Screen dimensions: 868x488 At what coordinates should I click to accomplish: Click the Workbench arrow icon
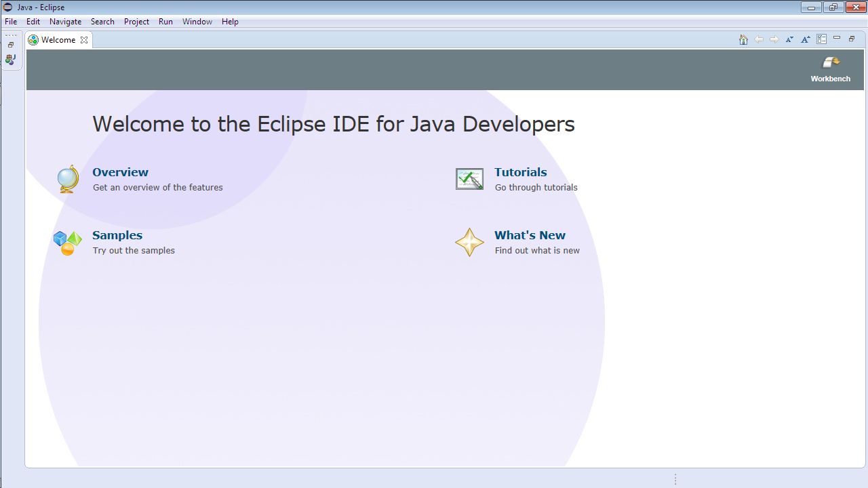[x=831, y=63]
